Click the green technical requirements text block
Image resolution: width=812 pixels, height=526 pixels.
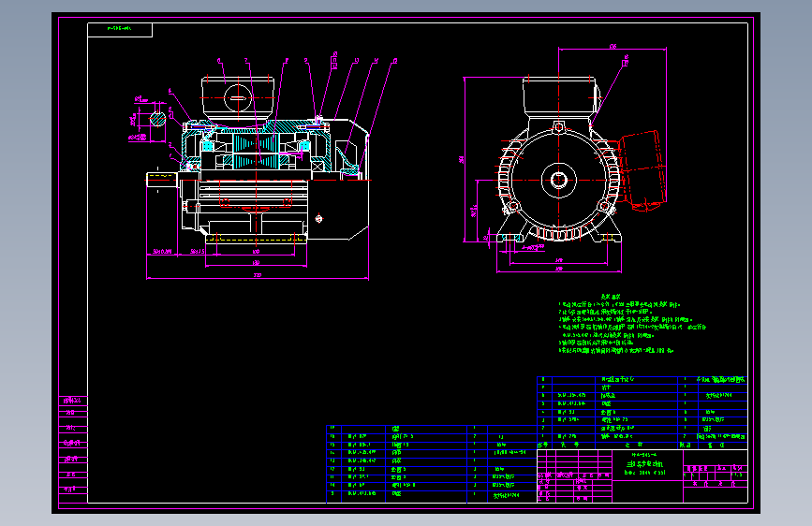[x=632, y=324]
